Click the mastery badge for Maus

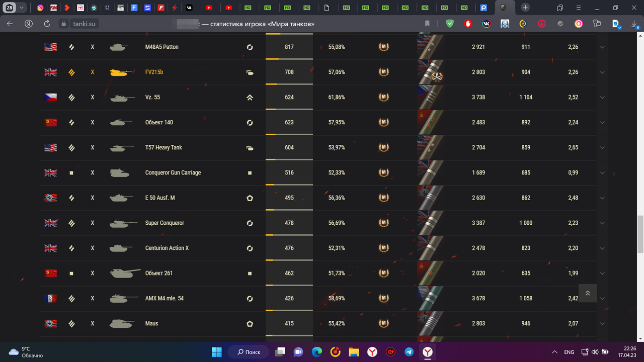[383, 323]
